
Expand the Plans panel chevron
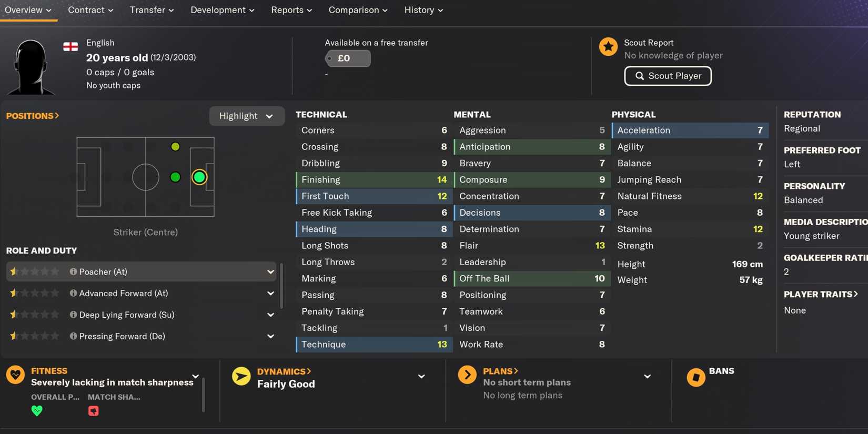click(647, 376)
